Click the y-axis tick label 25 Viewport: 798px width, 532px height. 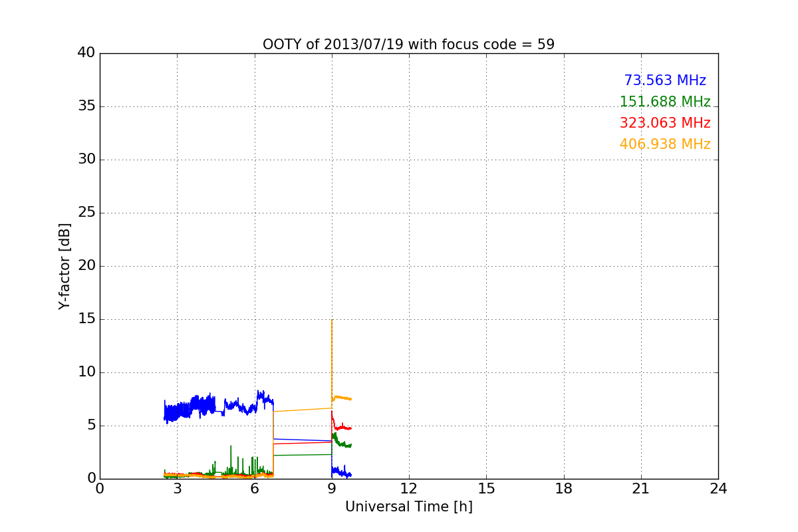tap(86, 213)
